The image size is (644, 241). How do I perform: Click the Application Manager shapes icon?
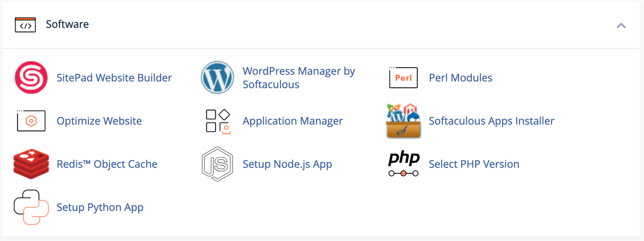tap(217, 121)
